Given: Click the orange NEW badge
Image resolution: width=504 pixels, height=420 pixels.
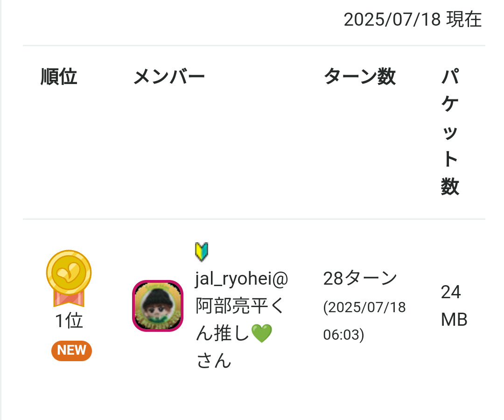Looking at the screenshot, I should click(71, 350).
